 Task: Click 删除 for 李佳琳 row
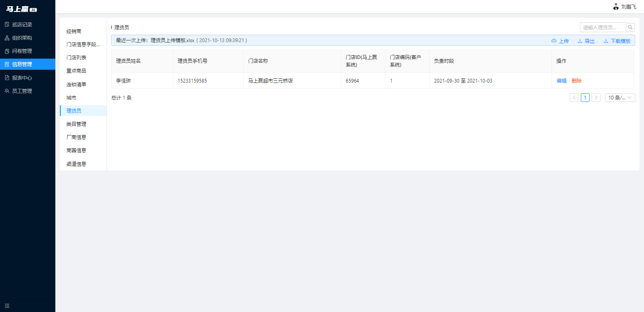[576, 81]
